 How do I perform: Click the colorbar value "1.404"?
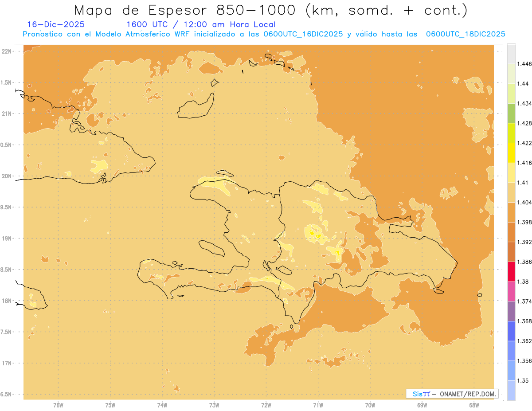pos(524,202)
